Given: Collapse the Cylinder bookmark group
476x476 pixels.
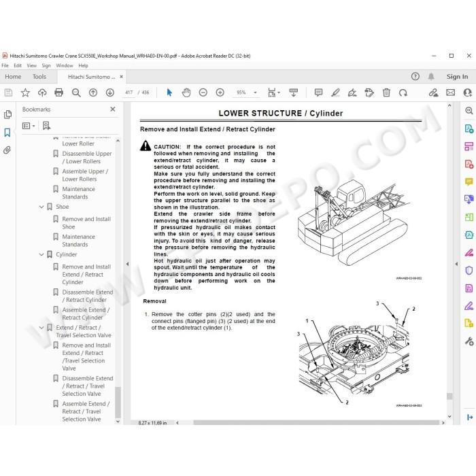Looking at the screenshot, I should [x=41, y=254].
